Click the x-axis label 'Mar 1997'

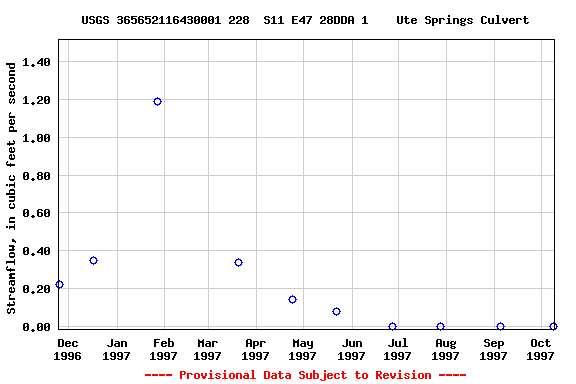(208, 349)
